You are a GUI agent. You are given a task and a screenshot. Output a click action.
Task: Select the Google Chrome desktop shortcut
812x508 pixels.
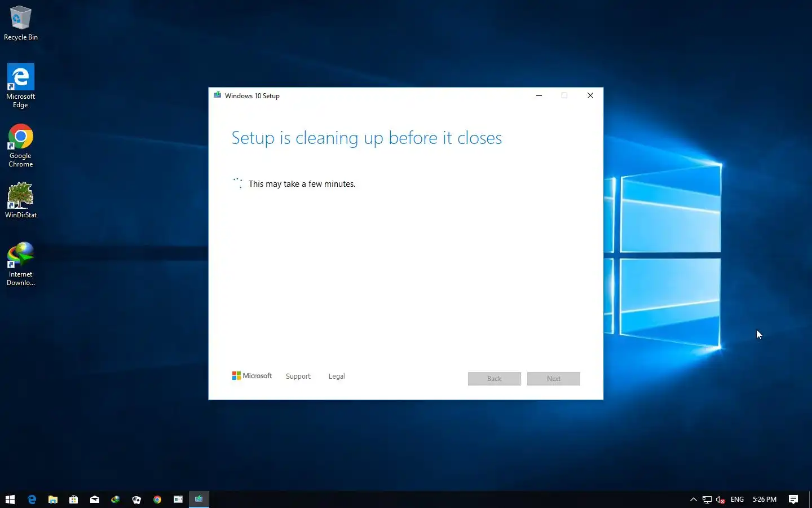(21, 146)
